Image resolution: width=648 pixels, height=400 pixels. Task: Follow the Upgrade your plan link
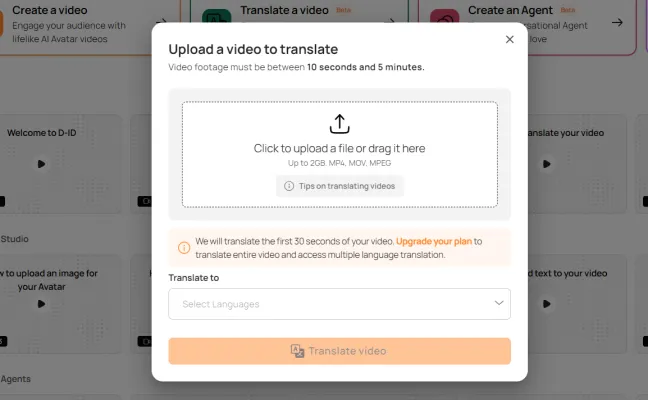coord(433,241)
